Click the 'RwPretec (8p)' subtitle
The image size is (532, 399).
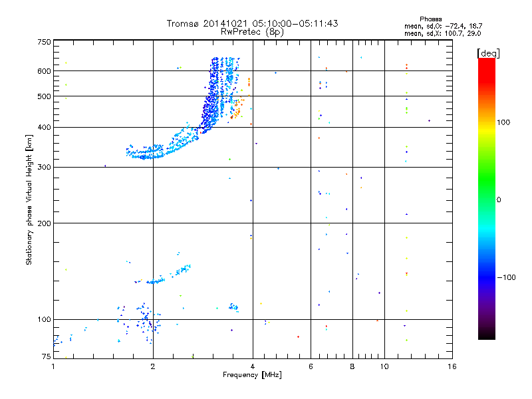pyautogui.click(x=252, y=32)
